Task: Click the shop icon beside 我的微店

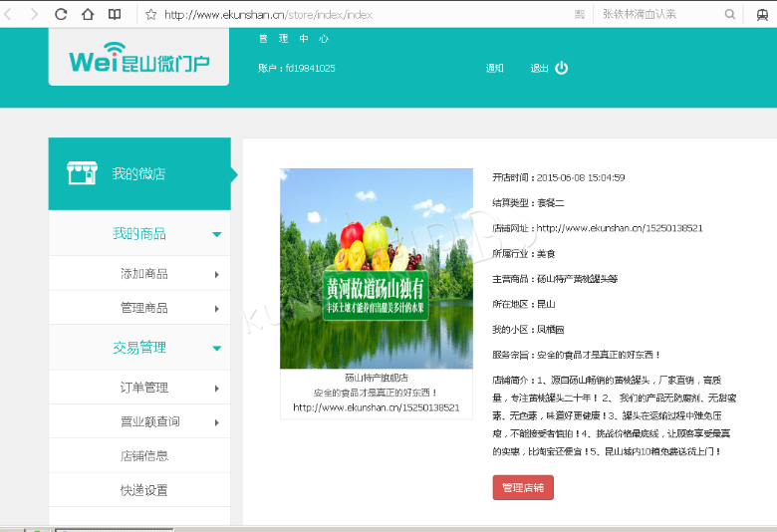Action: coord(82,173)
